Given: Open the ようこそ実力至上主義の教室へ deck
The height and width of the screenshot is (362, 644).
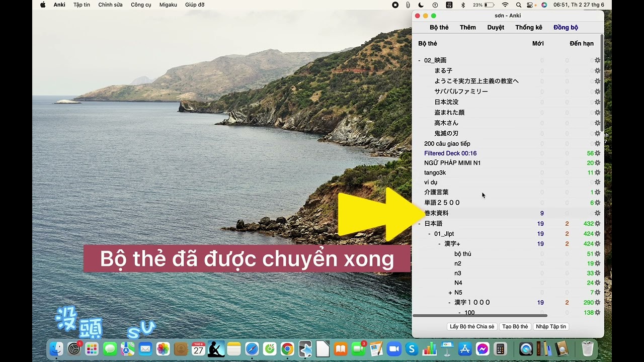Looking at the screenshot, I should click(476, 81).
